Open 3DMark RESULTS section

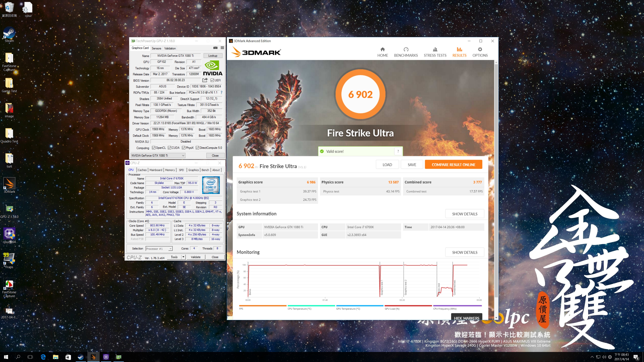pyautogui.click(x=459, y=52)
